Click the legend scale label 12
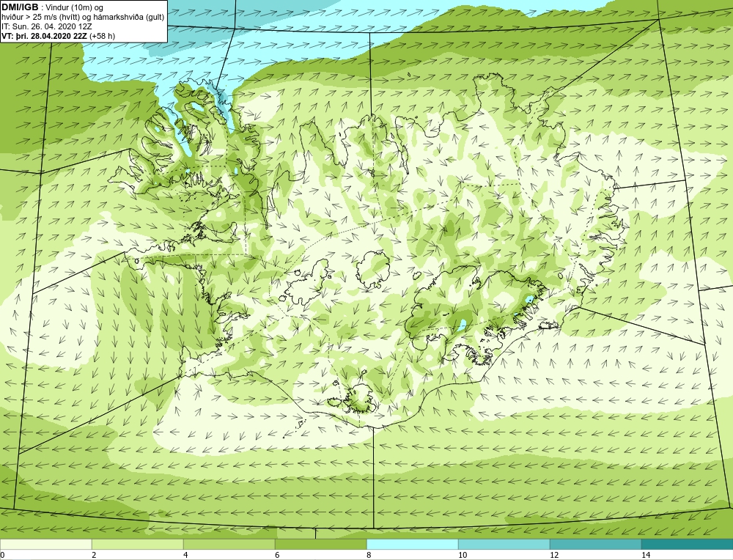This screenshot has height=560, width=733. click(554, 555)
